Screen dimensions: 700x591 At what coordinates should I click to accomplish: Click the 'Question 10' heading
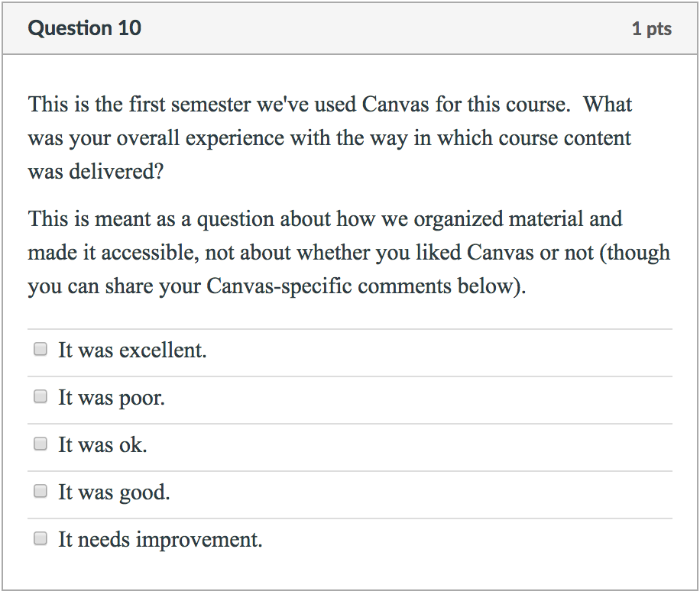[84, 28]
